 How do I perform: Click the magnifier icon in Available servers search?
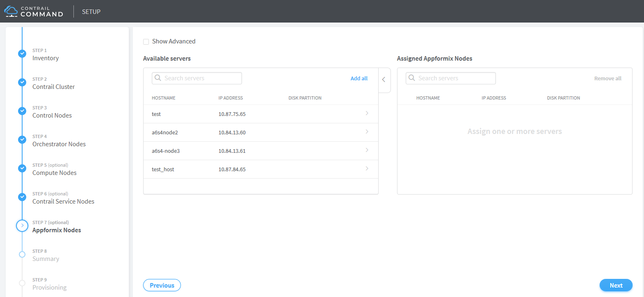(158, 78)
